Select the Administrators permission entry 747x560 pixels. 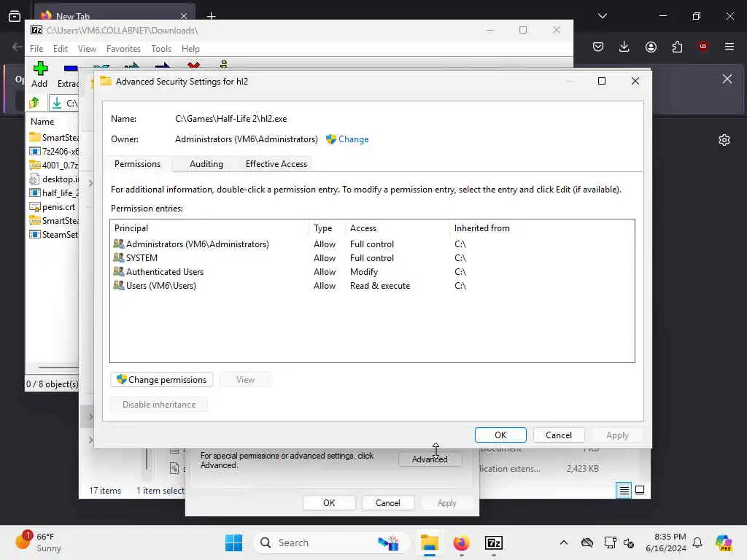click(x=372, y=244)
